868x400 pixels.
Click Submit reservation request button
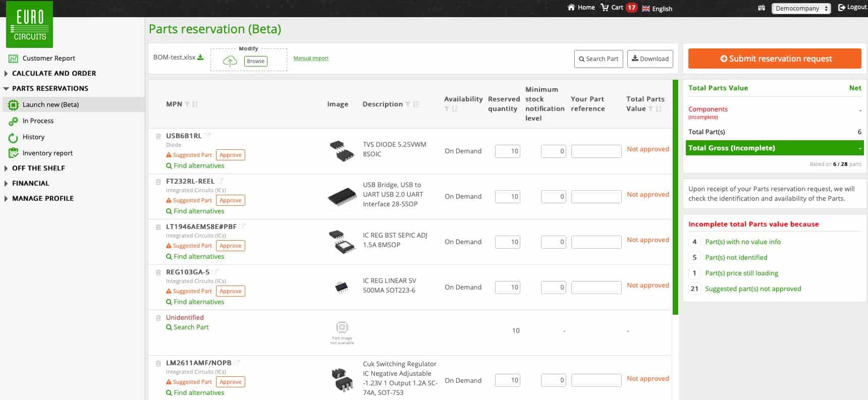tap(775, 59)
